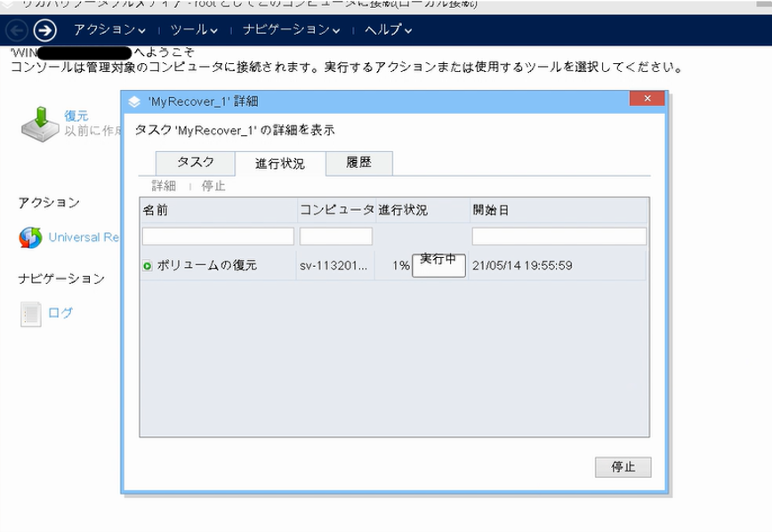Focus the コンピュータ filter input field
772x532 pixels.
336,237
